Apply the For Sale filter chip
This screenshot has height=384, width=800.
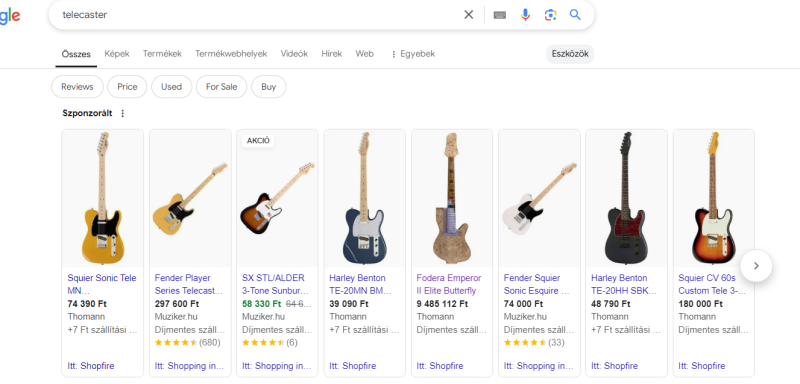221,87
